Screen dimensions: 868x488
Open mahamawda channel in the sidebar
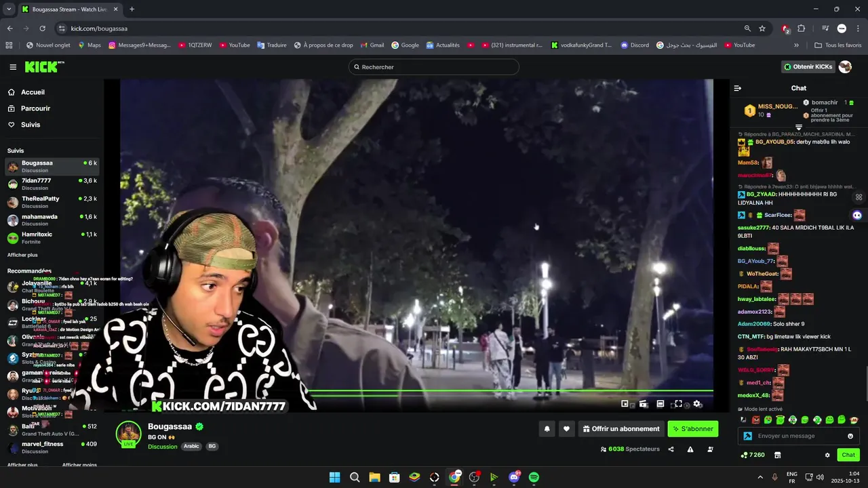click(x=52, y=220)
